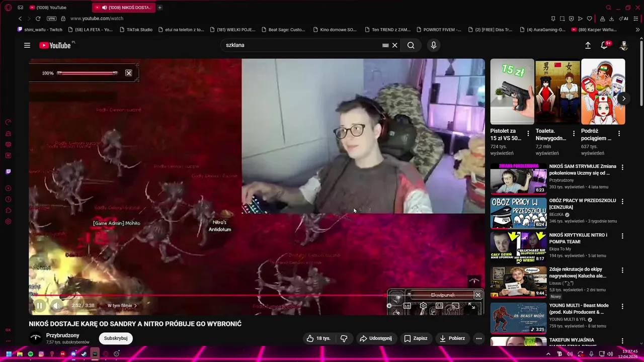Open a new browser tab with plus
The width and height of the screenshot is (644, 362).
(160, 8)
